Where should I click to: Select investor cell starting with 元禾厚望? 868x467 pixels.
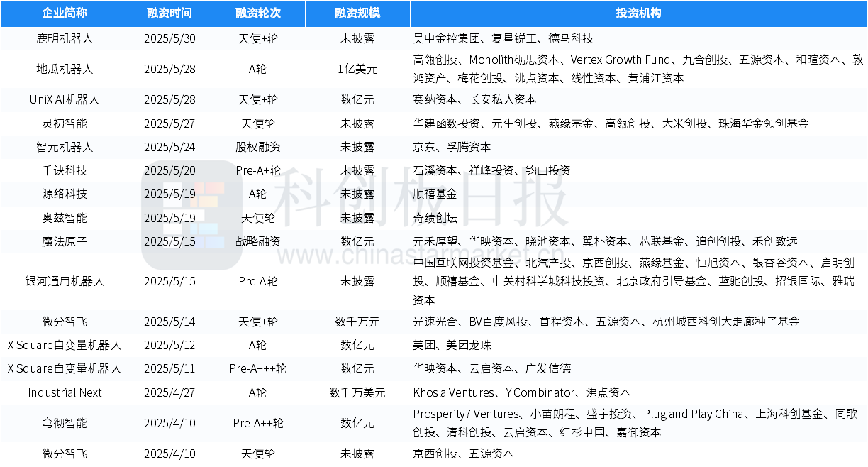coord(605,241)
